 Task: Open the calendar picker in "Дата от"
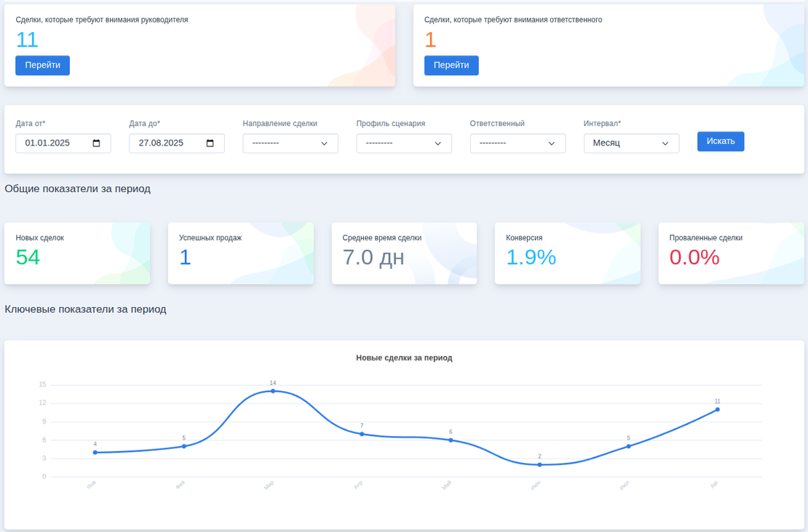(x=97, y=143)
